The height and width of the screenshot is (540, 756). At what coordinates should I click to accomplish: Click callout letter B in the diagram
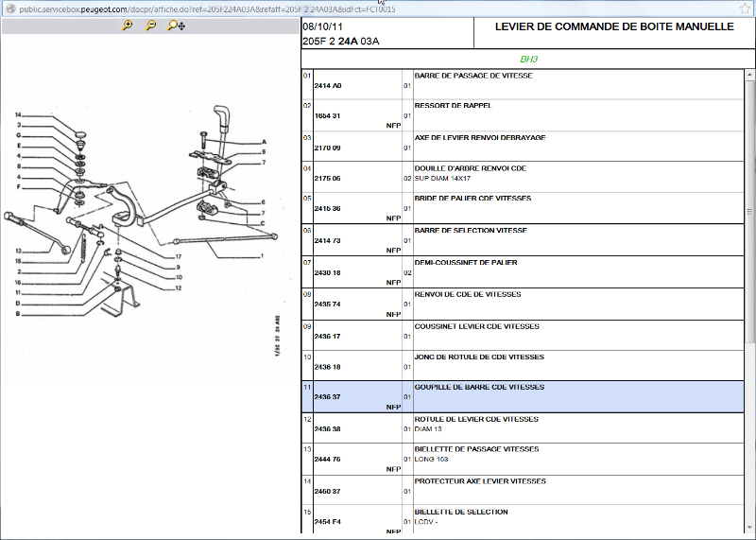18,314
